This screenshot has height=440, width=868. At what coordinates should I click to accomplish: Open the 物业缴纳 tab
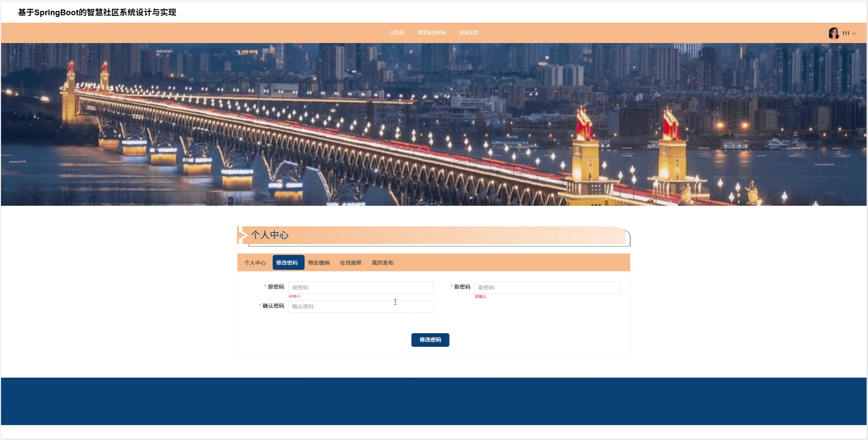(319, 263)
